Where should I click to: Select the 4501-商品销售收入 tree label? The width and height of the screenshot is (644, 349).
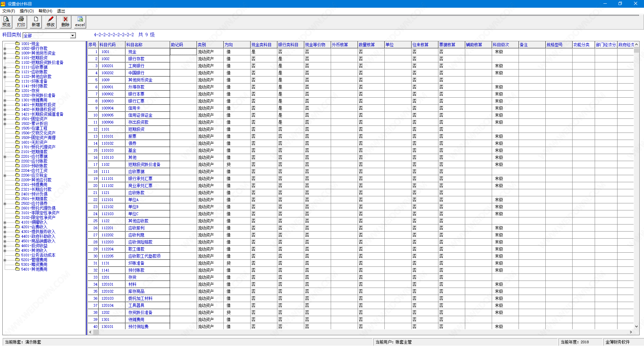click(x=38, y=241)
